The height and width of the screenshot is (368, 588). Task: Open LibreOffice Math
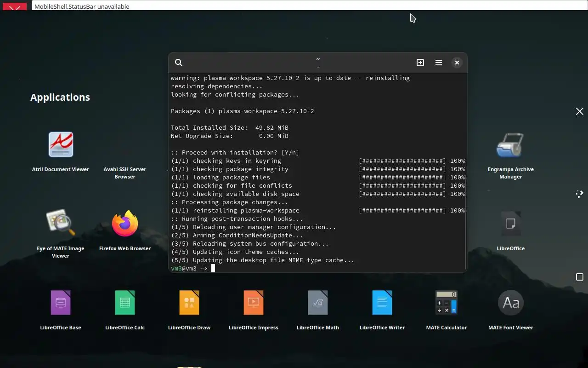(x=318, y=309)
